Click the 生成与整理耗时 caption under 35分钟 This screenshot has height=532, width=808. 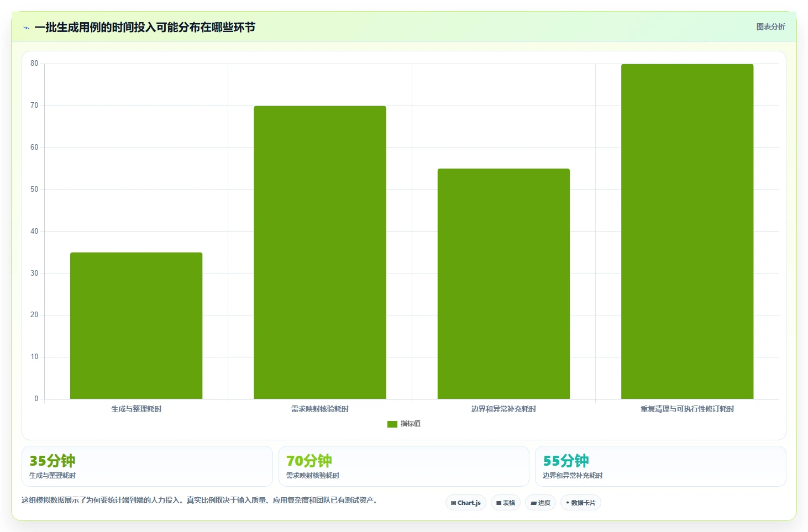pos(53,476)
